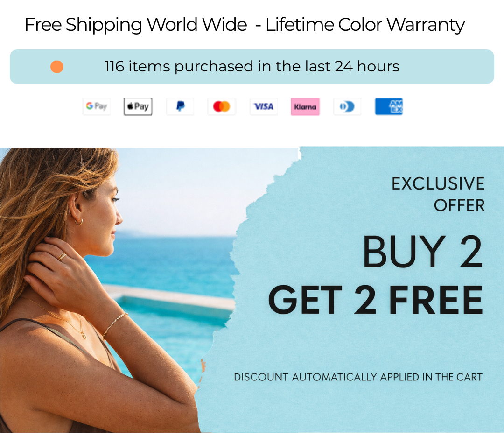This screenshot has width=504, height=436.
Task: Click the gold bracelet on woman's wrist
Action: (115, 325)
